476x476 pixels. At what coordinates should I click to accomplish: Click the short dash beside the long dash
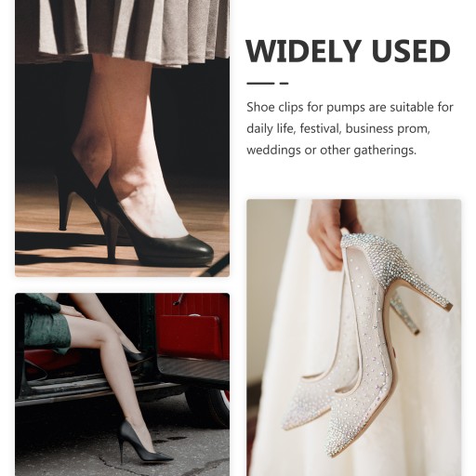tap(284, 83)
